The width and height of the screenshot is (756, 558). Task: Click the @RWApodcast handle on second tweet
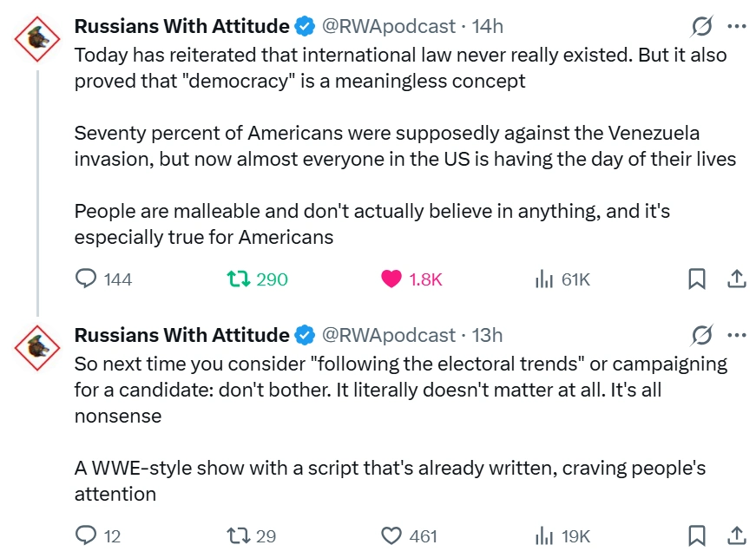pos(388,335)
